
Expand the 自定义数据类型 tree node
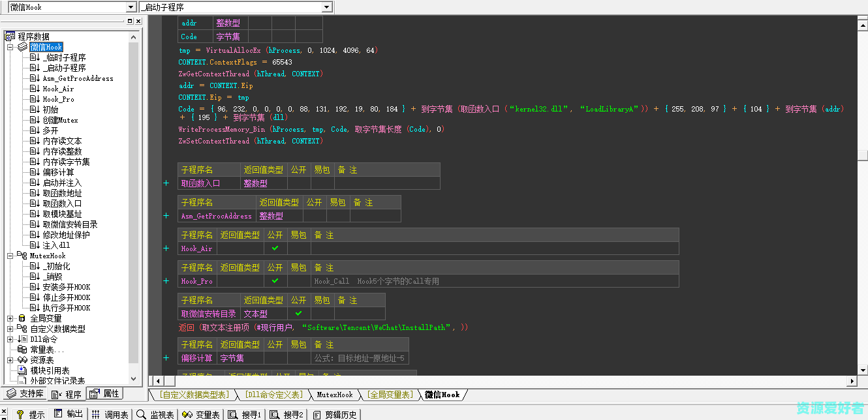[10, 329]
